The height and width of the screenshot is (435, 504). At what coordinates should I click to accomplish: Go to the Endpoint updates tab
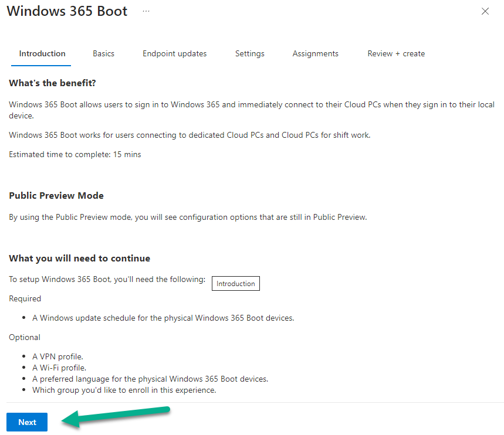click(174, 54)
